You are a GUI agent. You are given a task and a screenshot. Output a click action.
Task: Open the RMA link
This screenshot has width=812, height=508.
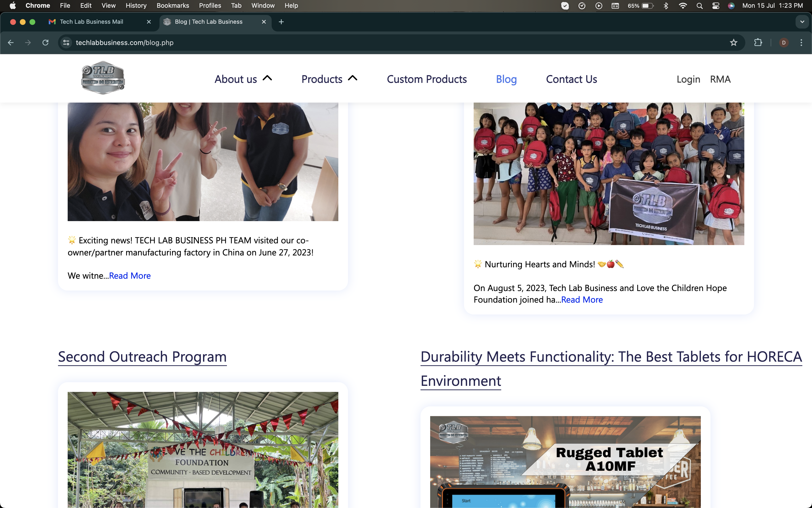pyautogui.click(x=720, y=79)
